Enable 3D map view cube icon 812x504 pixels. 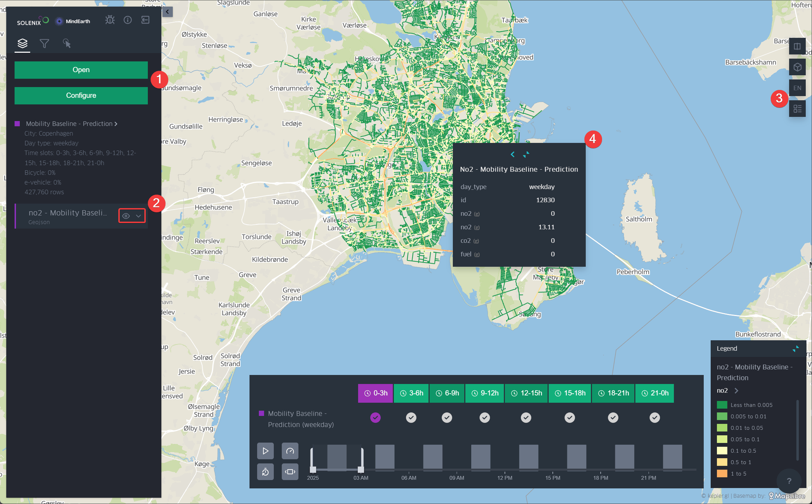(x=797, y=67)
